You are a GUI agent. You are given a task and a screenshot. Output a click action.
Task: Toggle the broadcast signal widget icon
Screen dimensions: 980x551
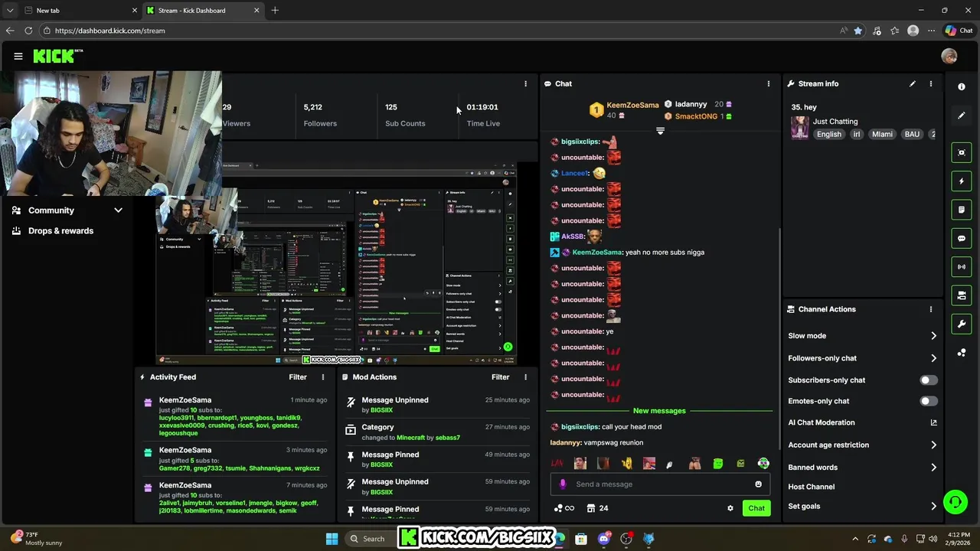(x=962, y=266)
